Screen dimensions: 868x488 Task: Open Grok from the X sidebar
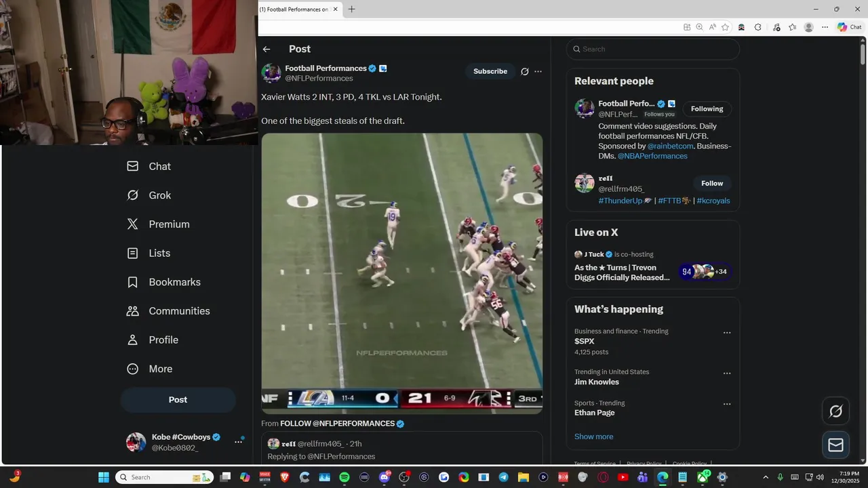coord(149,195)
